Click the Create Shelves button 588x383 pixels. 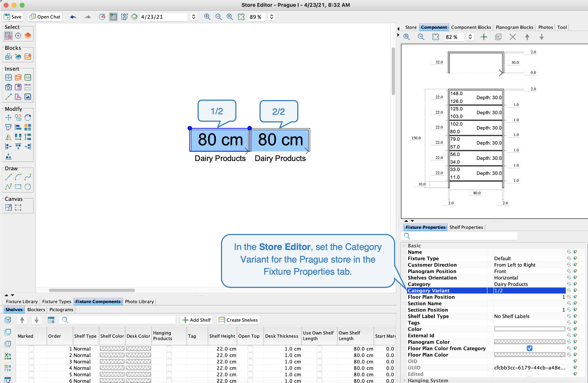238,320
